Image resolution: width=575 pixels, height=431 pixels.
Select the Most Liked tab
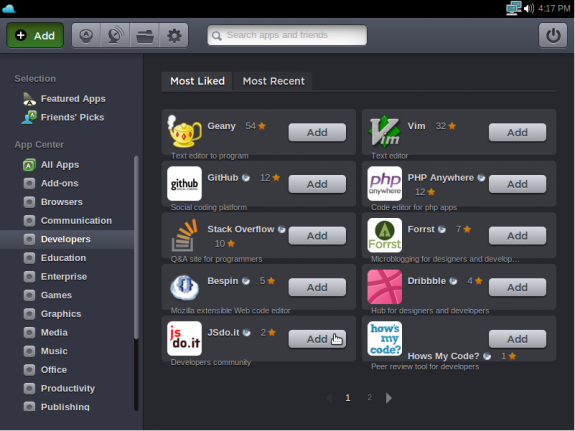197,81
